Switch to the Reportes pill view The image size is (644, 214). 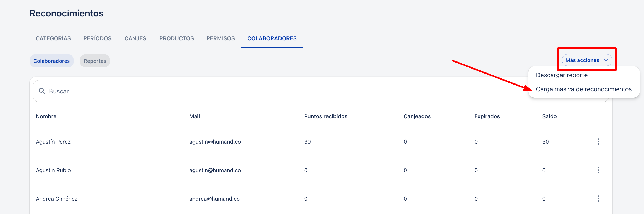pos(95,61)
